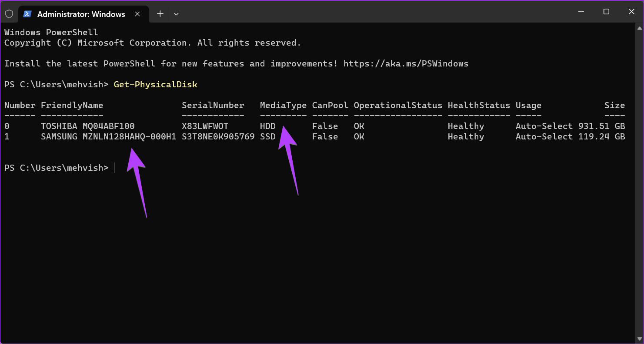The image size is (644, 344).
Task: Maximize the terminal window
Action: pos(606,12)
